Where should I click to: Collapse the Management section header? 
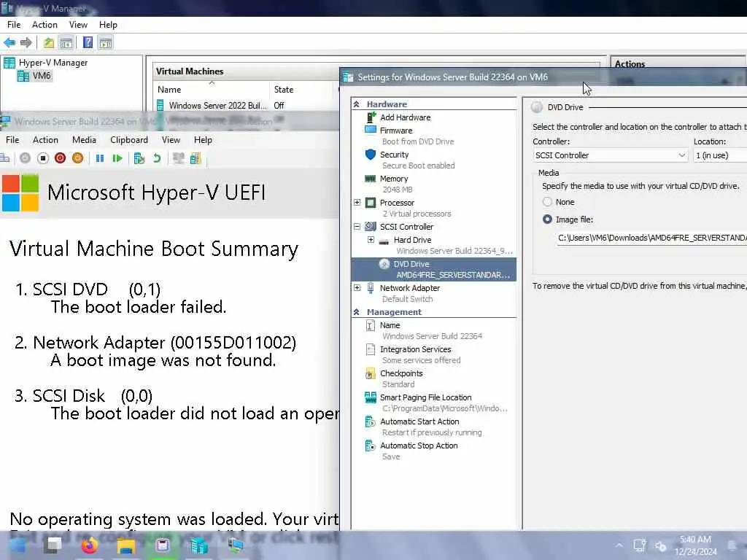[356, 312]
